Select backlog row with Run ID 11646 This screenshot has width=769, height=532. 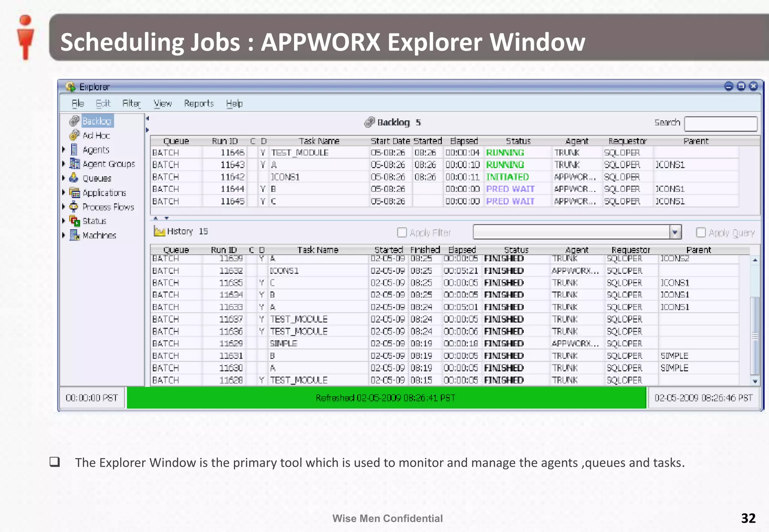(x=445, y=152)
